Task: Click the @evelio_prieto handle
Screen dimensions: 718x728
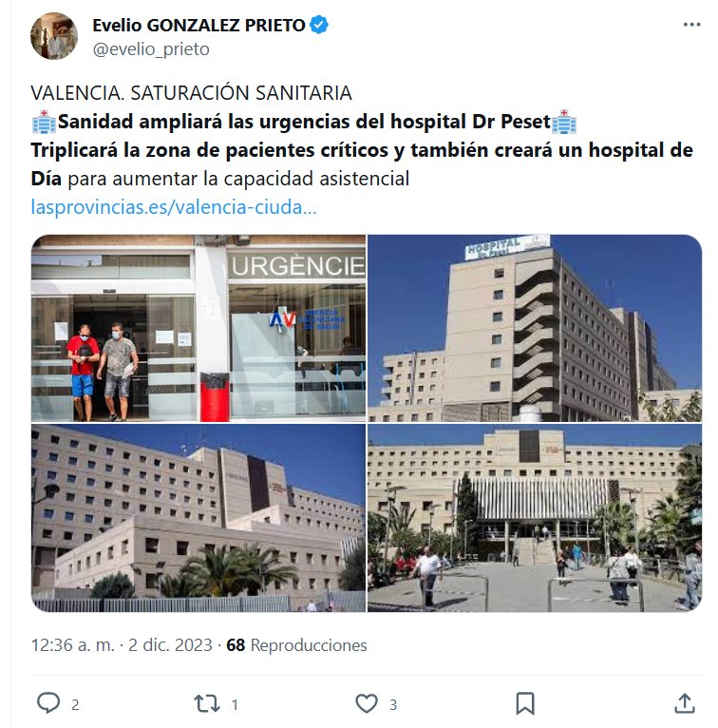Action: (x=151, y=48)
